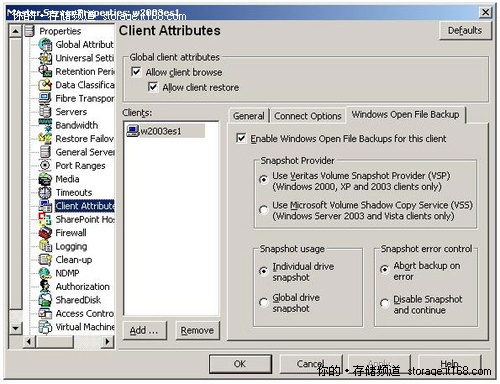Select Veritas Volume Snapshot Provider (VSP) radio

263,180
